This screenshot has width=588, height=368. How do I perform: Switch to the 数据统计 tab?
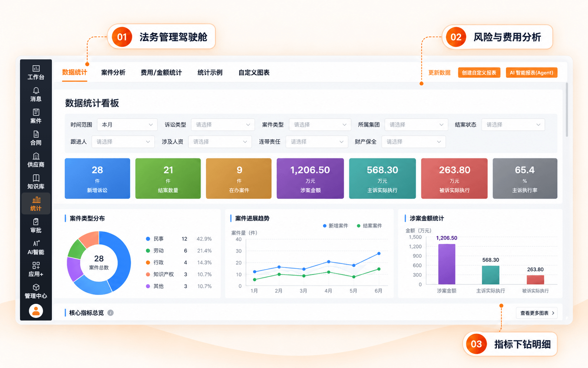(75, 72)
